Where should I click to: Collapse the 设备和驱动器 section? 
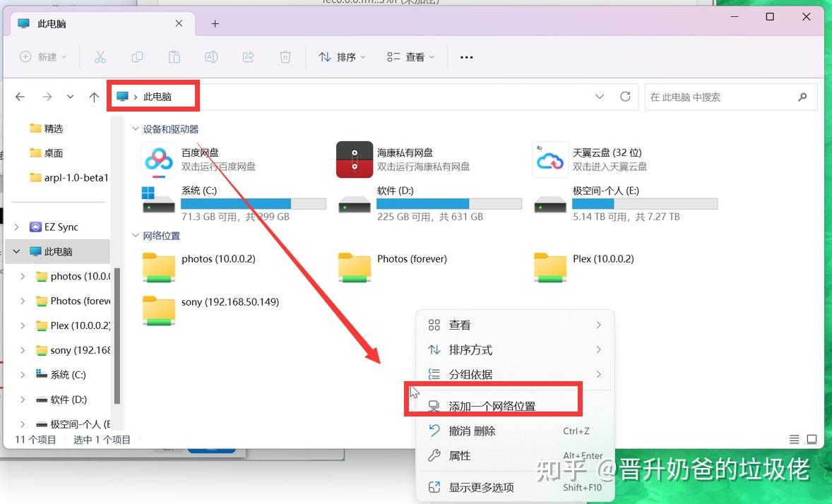point(135,128)
